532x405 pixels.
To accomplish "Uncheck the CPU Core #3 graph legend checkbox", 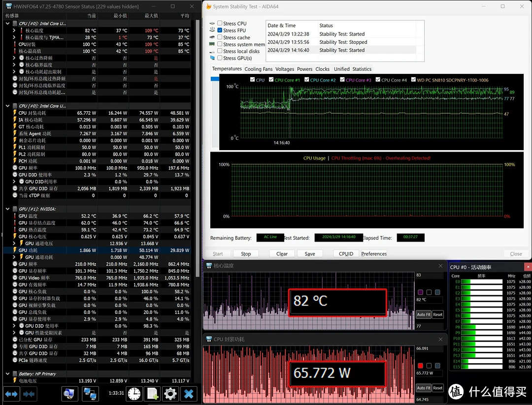I will [x=342, y=80].
